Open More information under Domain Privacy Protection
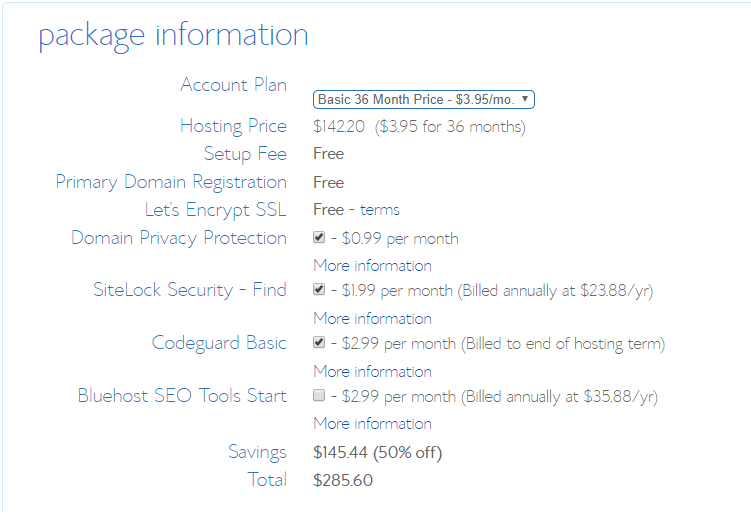 pos(372,265)
